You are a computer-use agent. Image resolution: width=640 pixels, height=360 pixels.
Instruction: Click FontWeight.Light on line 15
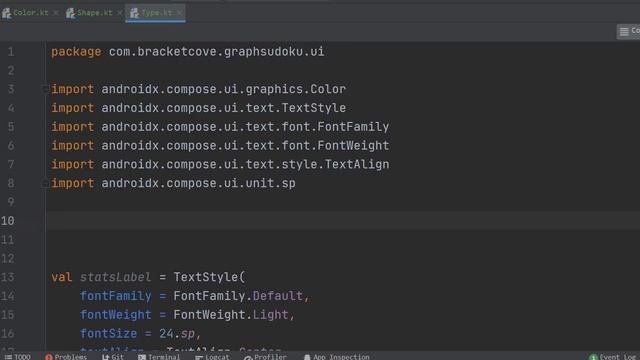tap(231, 315)
